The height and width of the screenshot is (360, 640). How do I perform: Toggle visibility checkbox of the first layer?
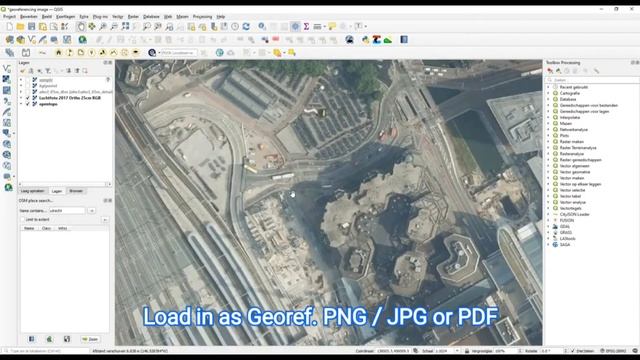28,80
